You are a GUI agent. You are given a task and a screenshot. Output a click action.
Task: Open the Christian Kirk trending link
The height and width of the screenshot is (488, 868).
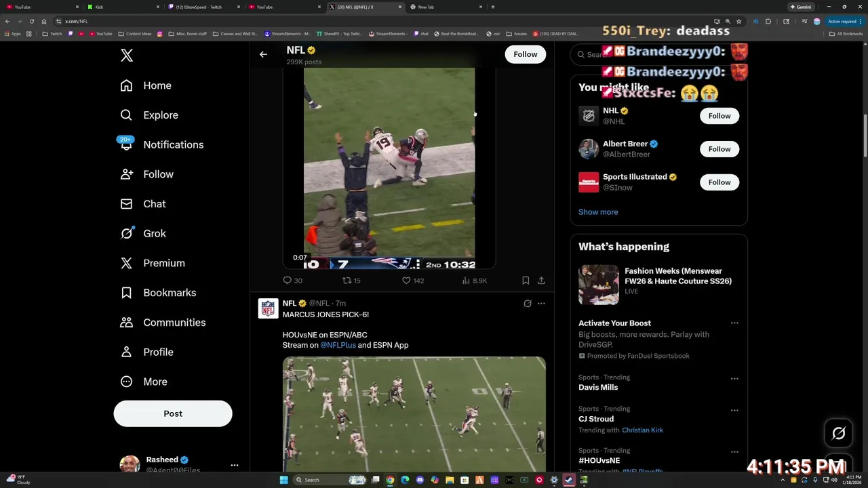[642, 430]
